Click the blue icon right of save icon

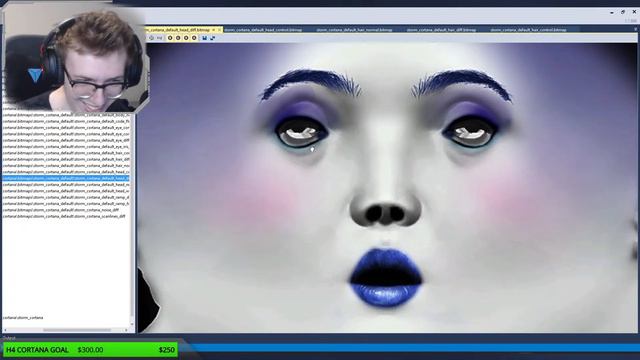click(x=212, y=38)
